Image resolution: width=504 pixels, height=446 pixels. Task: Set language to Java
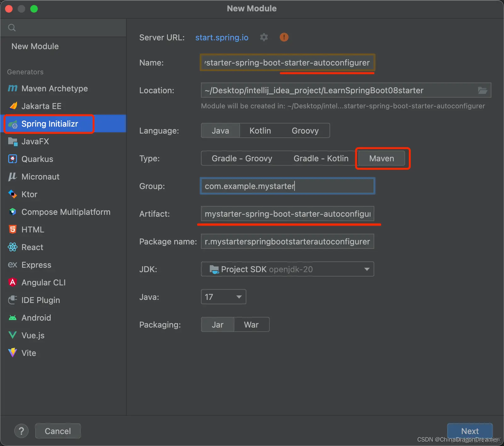pyautogui.click(x=220, y=131)
